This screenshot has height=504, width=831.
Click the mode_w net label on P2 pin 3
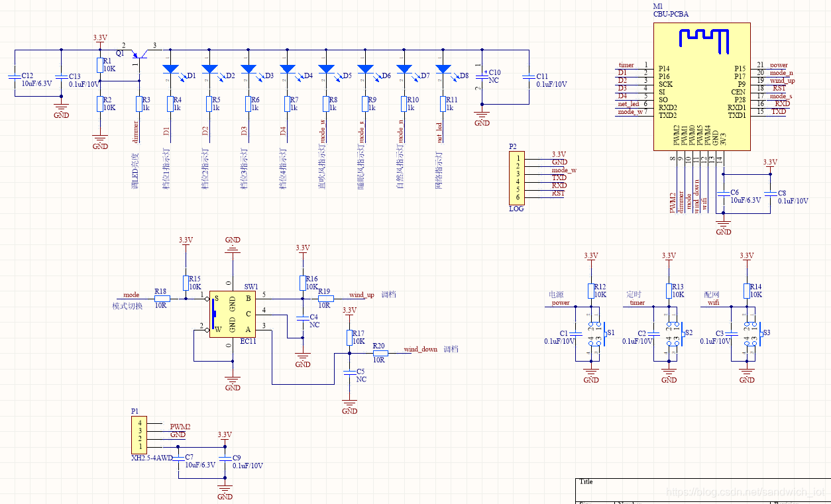coord(564,170)
